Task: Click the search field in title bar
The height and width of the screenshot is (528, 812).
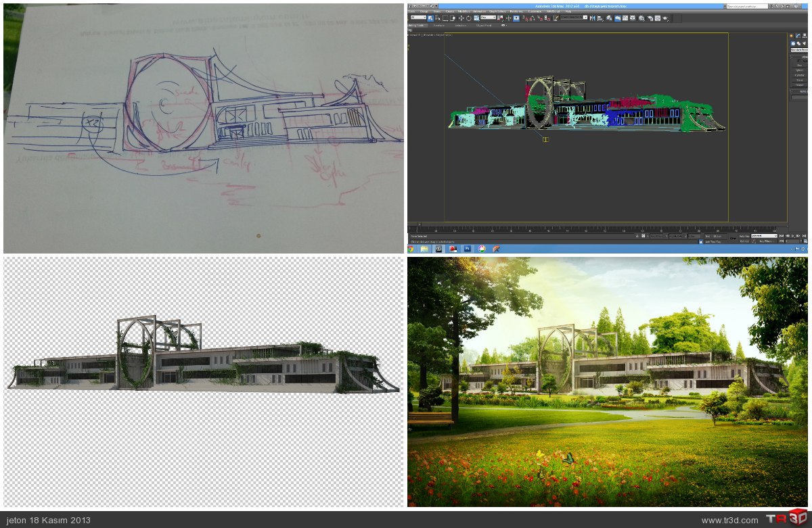Action: [747, 6]
